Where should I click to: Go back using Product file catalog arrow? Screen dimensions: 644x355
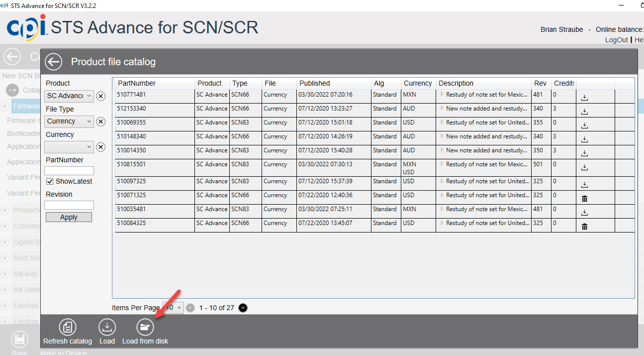(53, 62)
